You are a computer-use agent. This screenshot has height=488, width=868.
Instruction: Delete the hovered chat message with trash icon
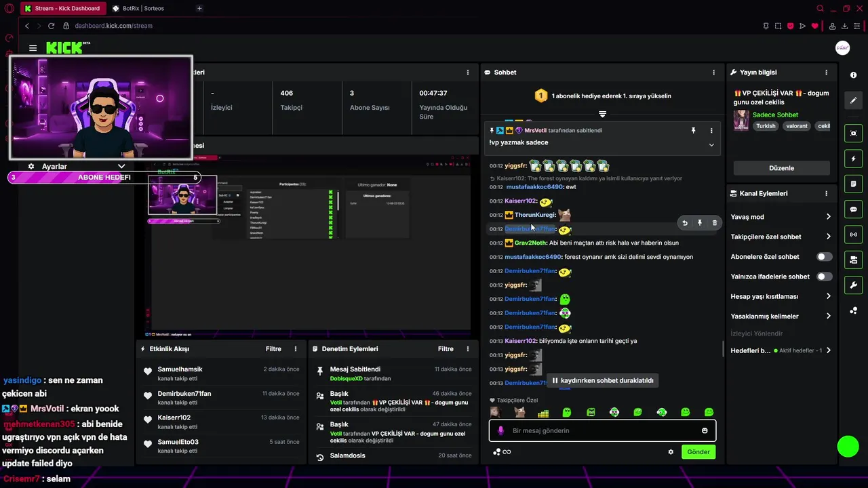tap(714, 222)
